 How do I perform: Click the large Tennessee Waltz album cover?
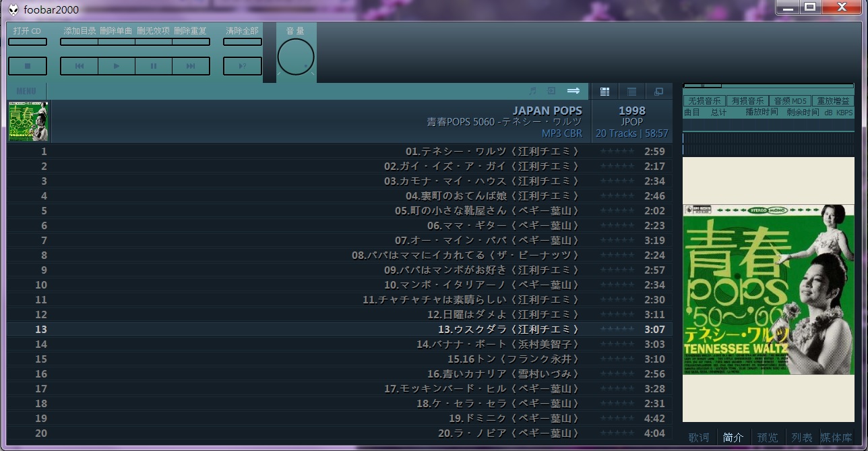point(768,289)
